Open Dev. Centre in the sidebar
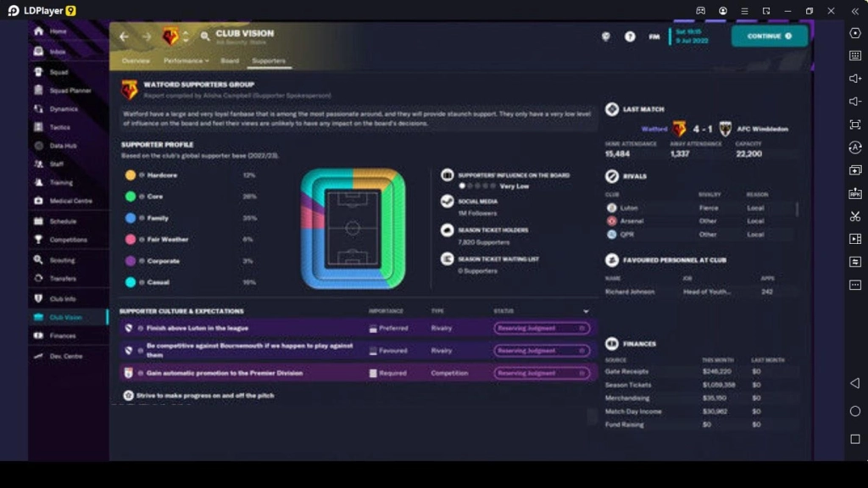868x488 pixels. pos(66,357)
